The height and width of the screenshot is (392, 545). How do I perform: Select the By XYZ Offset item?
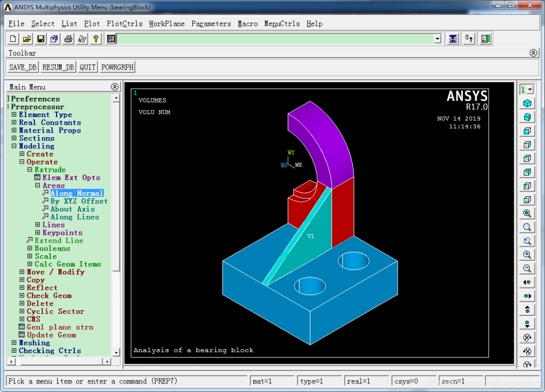click(x=79, y=201)
